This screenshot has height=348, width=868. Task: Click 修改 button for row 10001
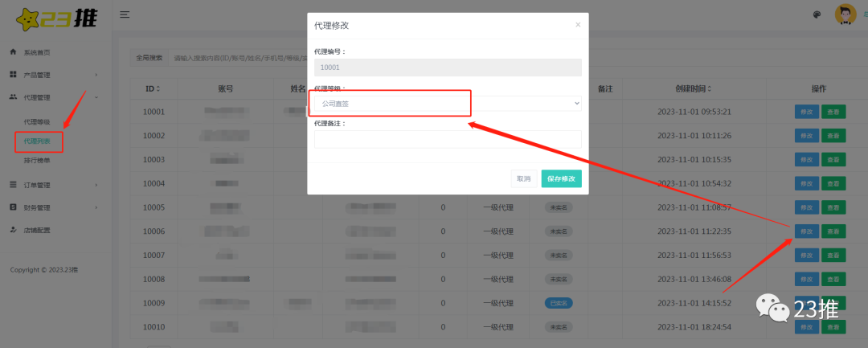(x=807, y=112)
